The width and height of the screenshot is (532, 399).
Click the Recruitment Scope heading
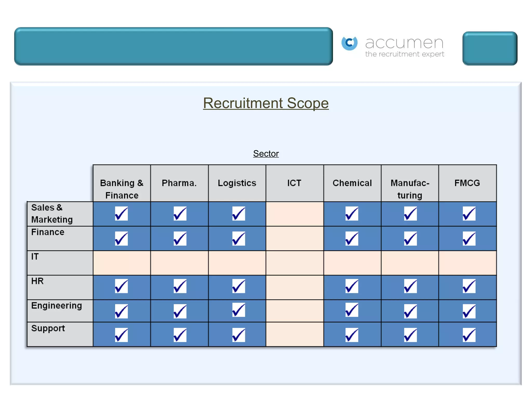(x=266, y=103)
